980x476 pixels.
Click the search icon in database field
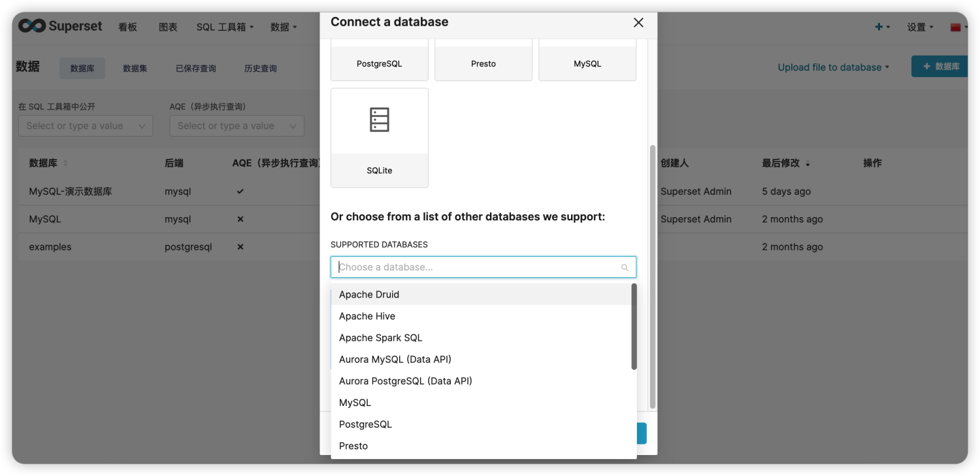(x=625, y=267)
